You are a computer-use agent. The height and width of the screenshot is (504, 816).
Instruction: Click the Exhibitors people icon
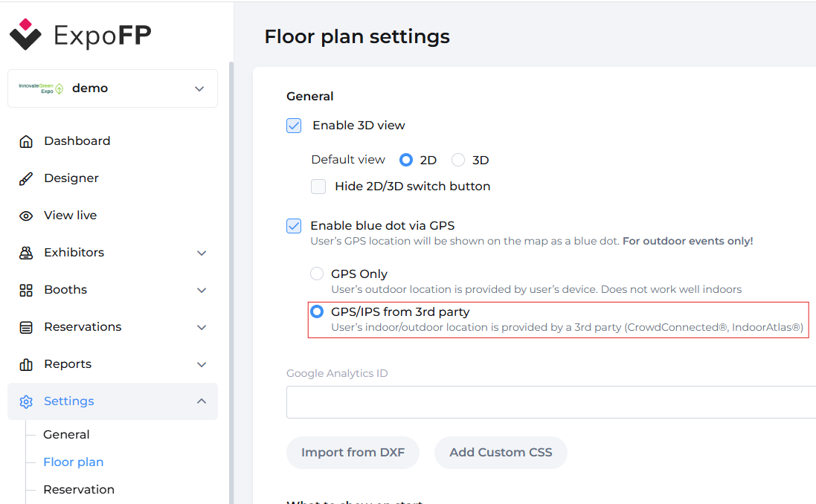click(x=26, y=253)
